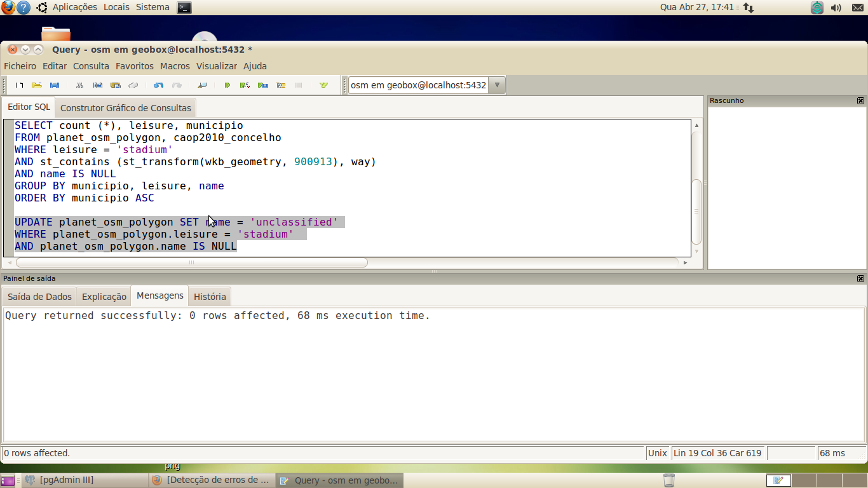Click the green tray applet icon
The image size is (868, 488).
point(817,8)
